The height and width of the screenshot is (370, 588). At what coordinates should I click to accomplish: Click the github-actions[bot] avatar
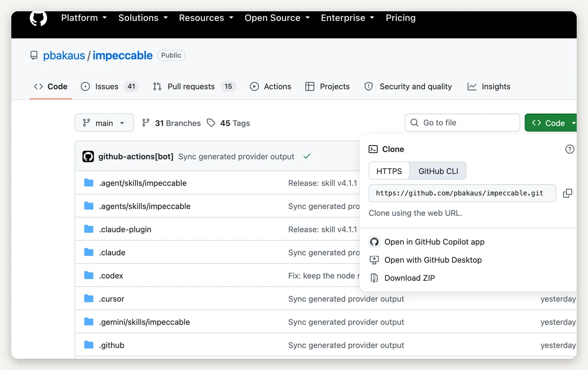88,156
